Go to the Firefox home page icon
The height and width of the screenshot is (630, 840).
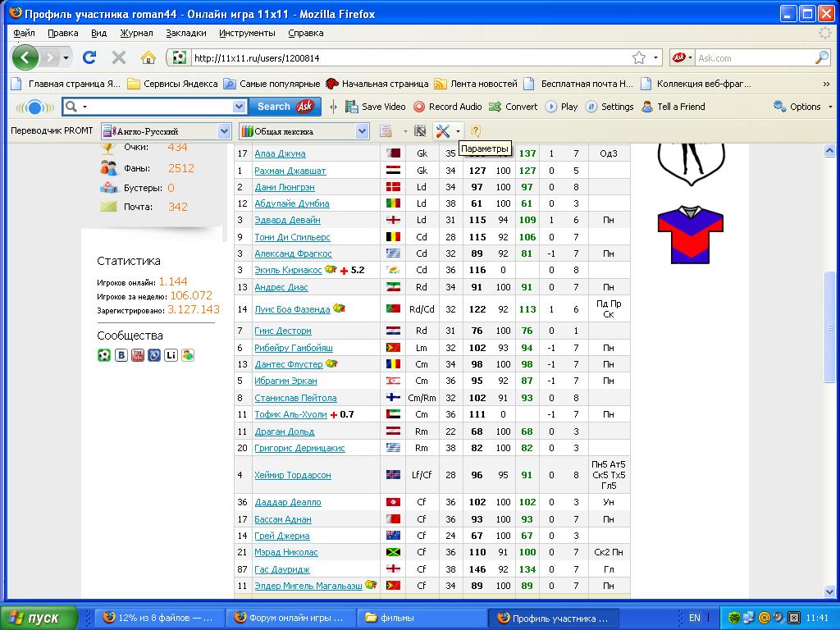pyautogui.click(x=148, y=57)
